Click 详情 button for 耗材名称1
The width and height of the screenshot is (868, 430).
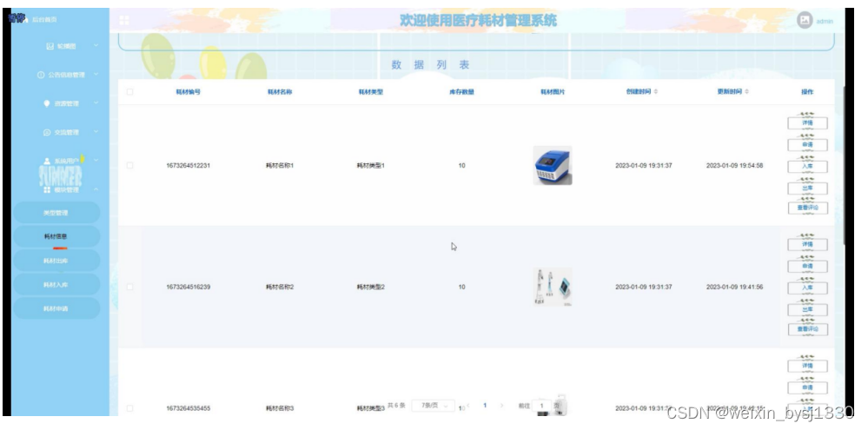[x=808, y=122]
